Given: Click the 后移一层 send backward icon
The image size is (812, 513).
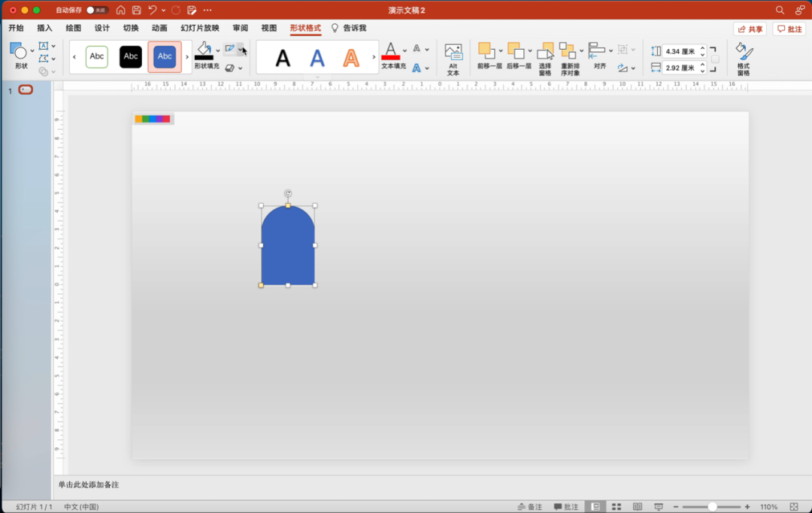Looking at the screenshot, I should [x=516, y=51].
